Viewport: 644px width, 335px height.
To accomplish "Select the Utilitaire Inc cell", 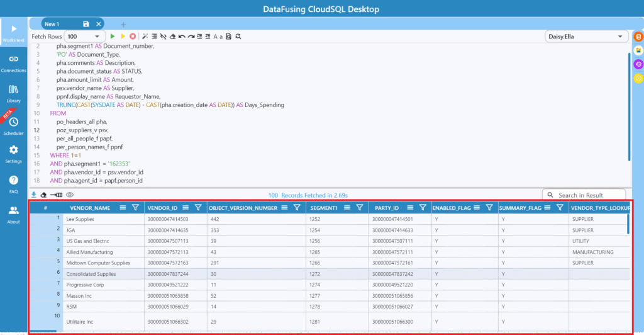I will [104, 321].
